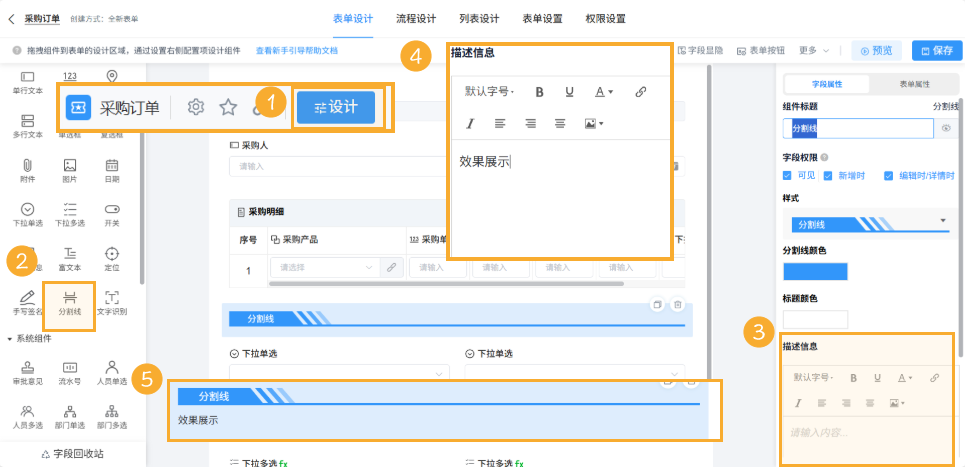Pick the 文字识别 OCR component
This screenshot has height=467, width=965.
[x=111, y=302]
